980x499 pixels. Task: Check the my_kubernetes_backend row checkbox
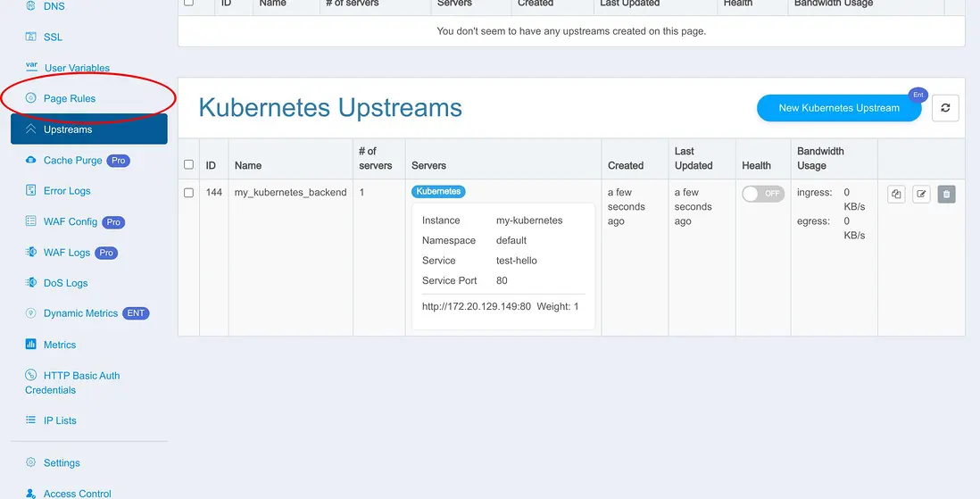(188, 193)
